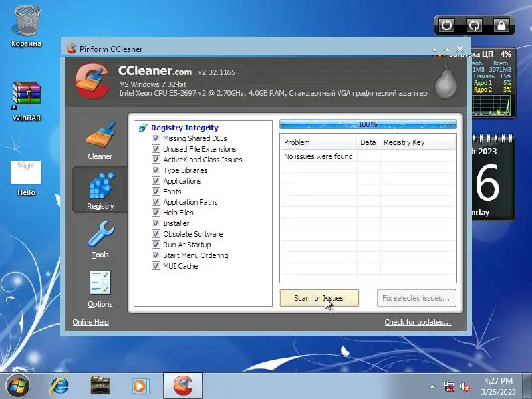Click the Problem column header
Image resolution: width=532 pixels, height=399 pixels.
[x=319, y=142]
